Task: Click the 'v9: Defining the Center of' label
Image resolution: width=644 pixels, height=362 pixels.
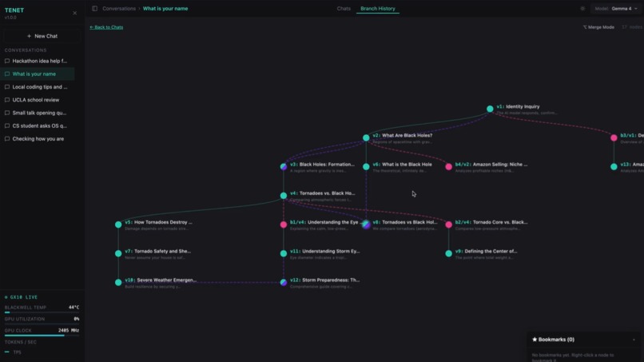Action: coord(487,251)
